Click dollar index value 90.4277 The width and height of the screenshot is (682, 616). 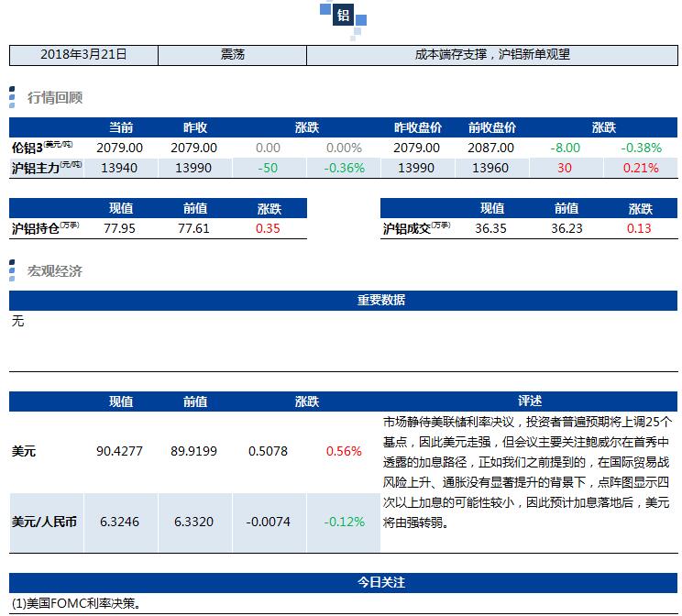[119, 451]
